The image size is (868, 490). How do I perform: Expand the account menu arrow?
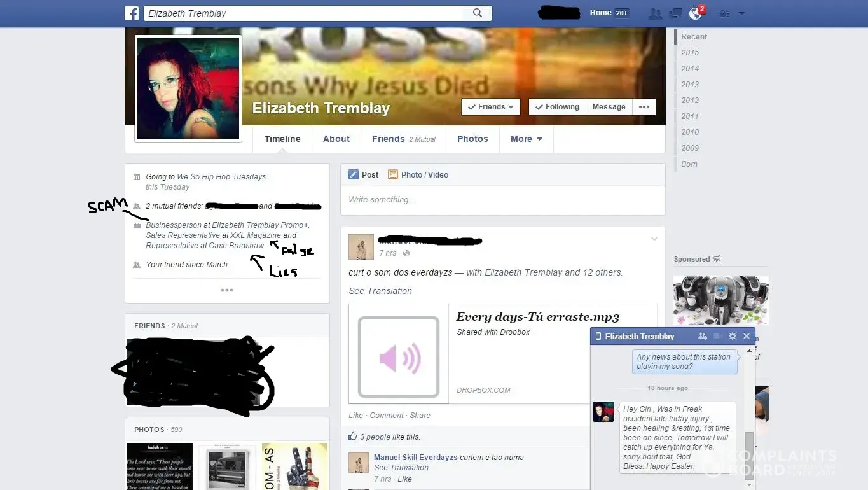click(x=741, y=13)
